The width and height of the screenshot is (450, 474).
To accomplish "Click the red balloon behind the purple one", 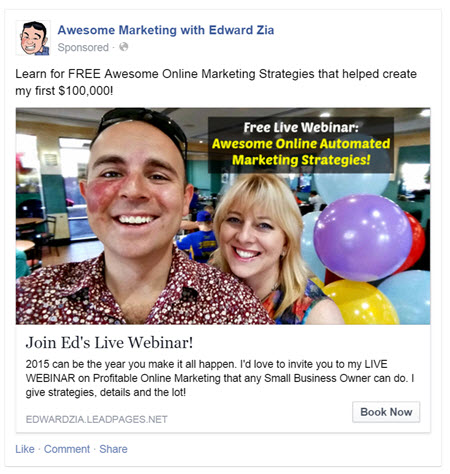I will [417, 240].
